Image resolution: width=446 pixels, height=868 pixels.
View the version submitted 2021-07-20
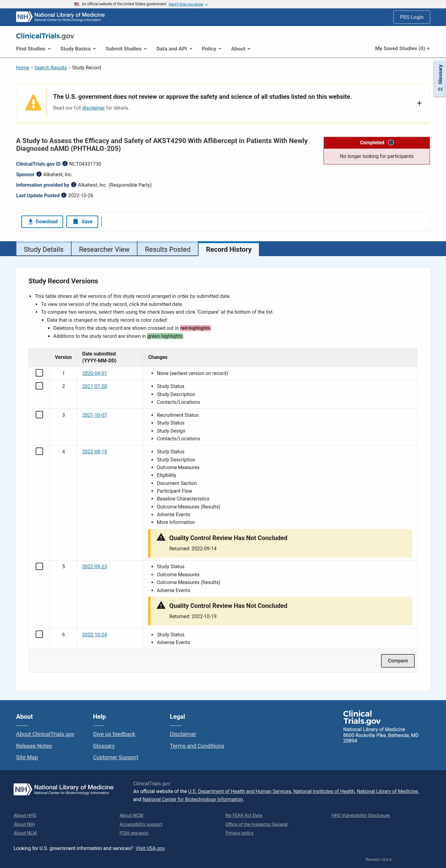tap(94, 386)
